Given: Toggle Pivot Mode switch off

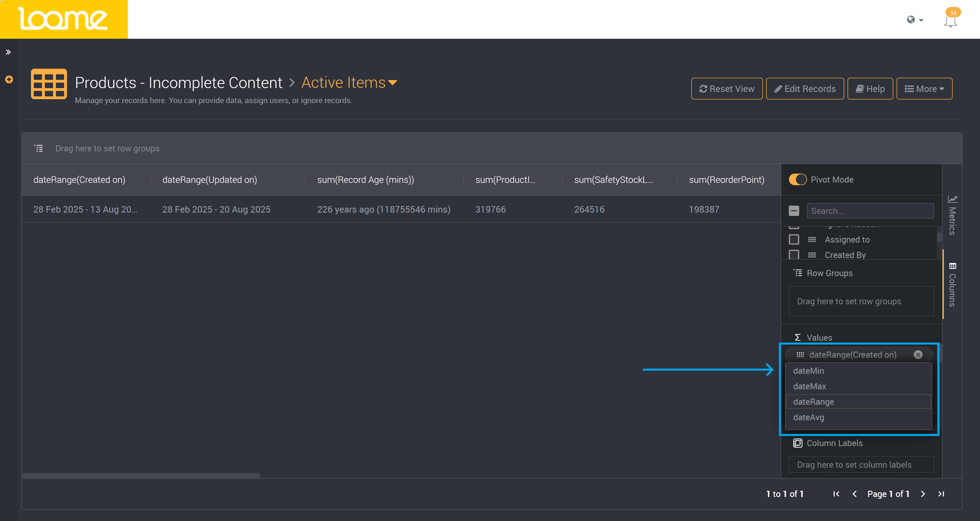Looking at the screenshot, I should coord(797,179).
